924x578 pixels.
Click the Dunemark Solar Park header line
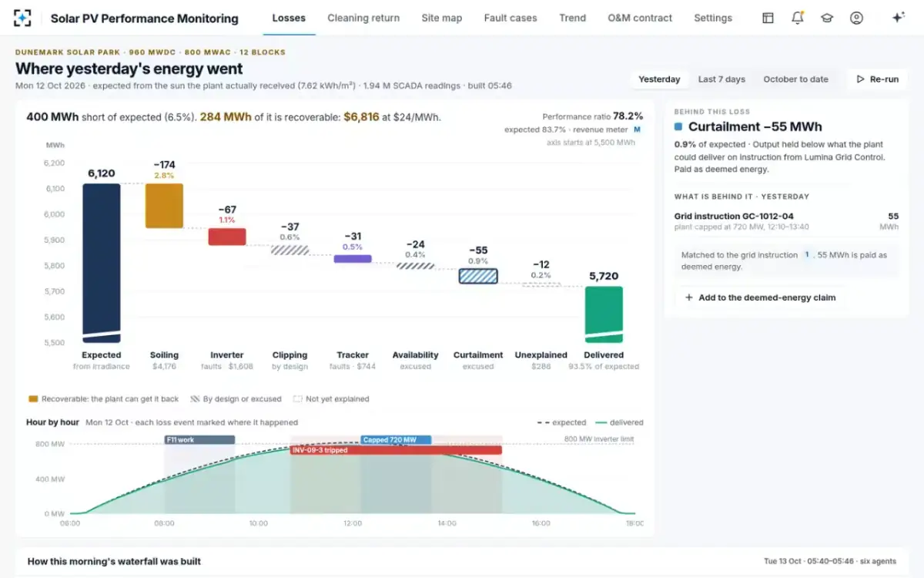(x=150, y=52)
